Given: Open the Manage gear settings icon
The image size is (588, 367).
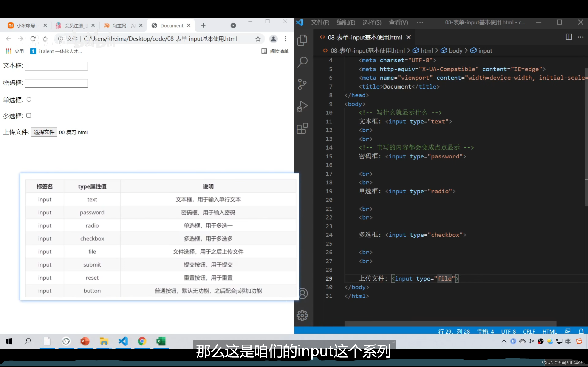Looking at the screenshot, I should pyautogui.click(x=302, y=316).
